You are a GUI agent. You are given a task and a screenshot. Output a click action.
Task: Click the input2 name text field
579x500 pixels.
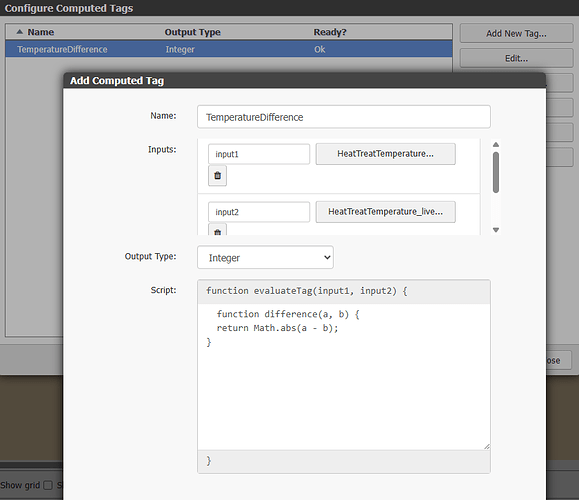click(259, 212)
